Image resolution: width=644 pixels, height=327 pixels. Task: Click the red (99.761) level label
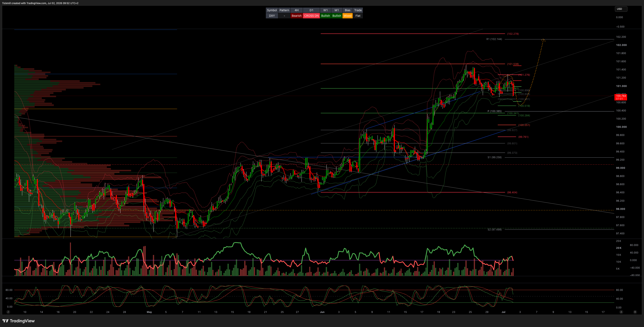tap(523, 137)
